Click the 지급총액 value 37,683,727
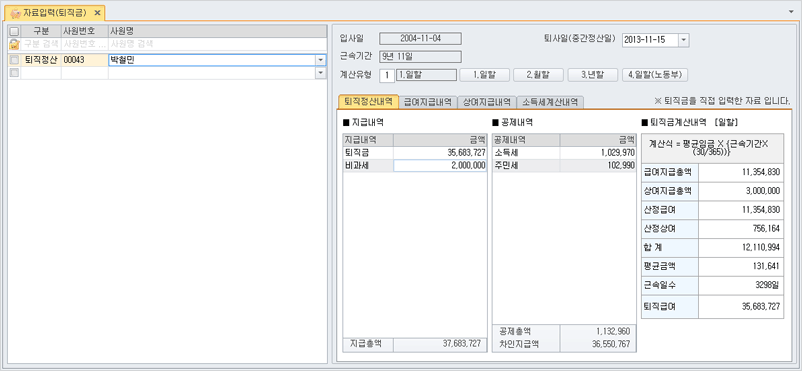This screenshot has height=371, width=802. tap(440, 344)
